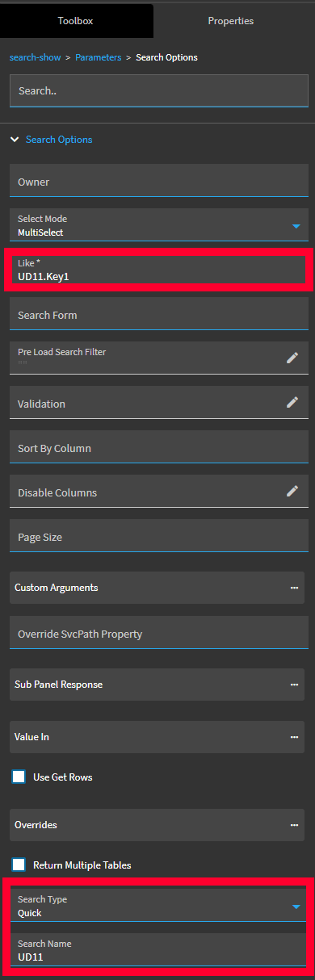The image size is (315, 980).
Task: Click the Search.. filter field
Action: pyautogui.click(x=159, y=91)
